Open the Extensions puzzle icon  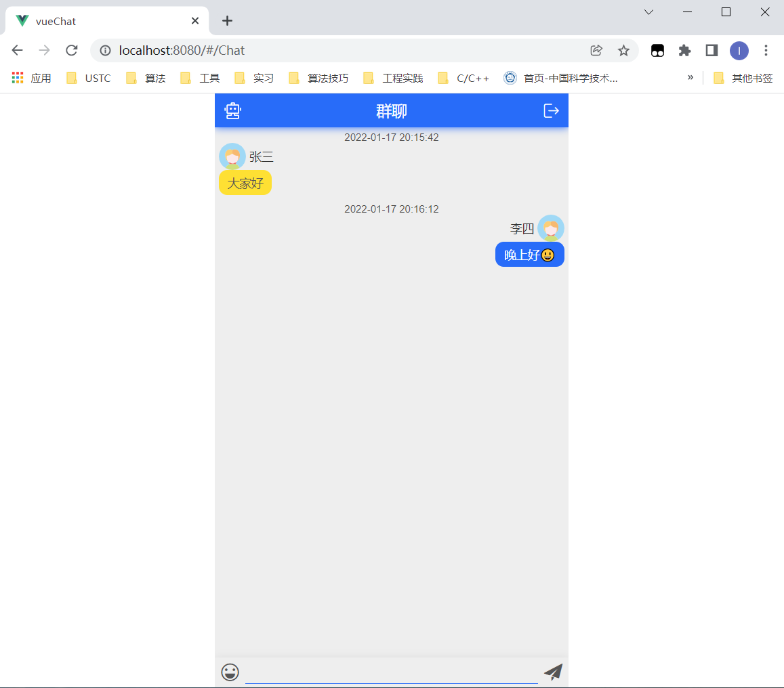click(x=684, y=51)
